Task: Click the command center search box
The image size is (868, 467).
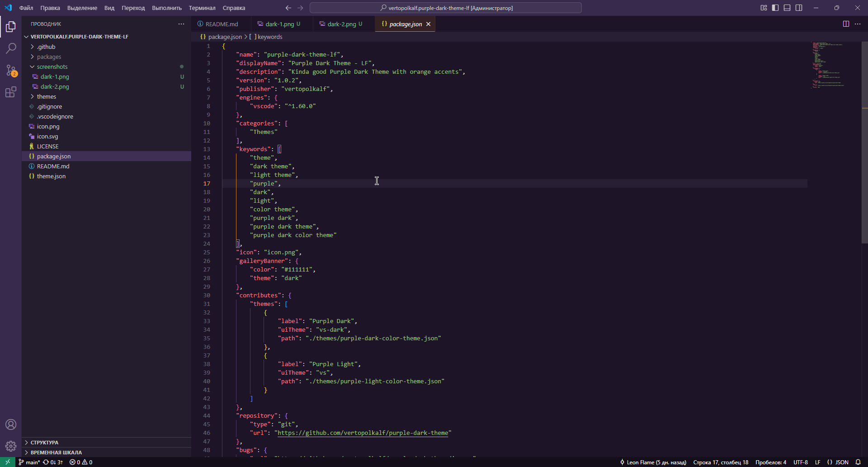Action: pos(446,8)
